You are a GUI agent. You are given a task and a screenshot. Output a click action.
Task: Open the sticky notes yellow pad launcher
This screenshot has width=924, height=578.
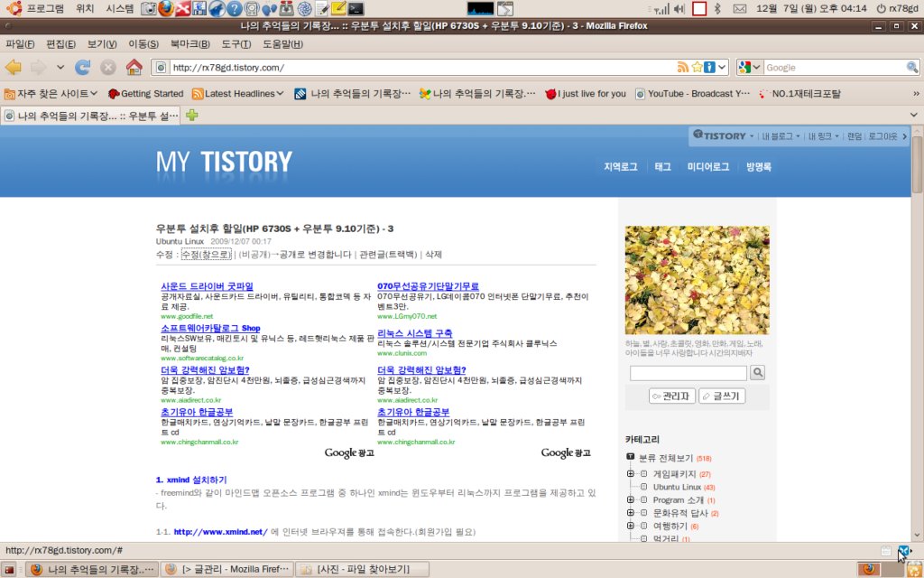click(x=338, y=9)
